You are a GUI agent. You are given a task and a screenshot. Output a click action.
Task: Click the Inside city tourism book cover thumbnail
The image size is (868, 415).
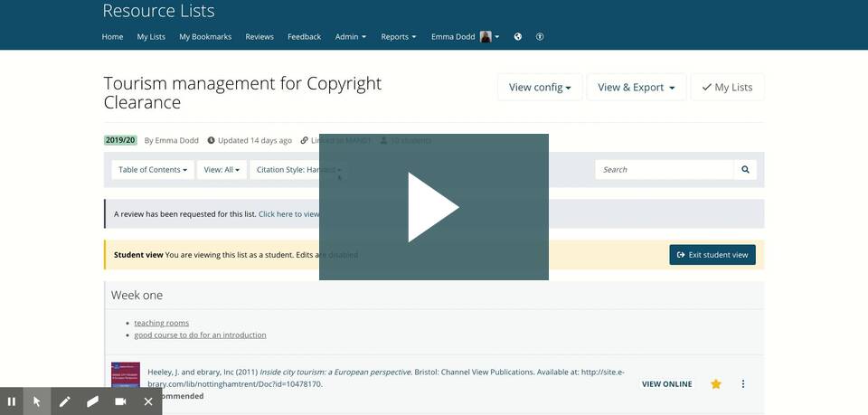[x=126, y=376]
